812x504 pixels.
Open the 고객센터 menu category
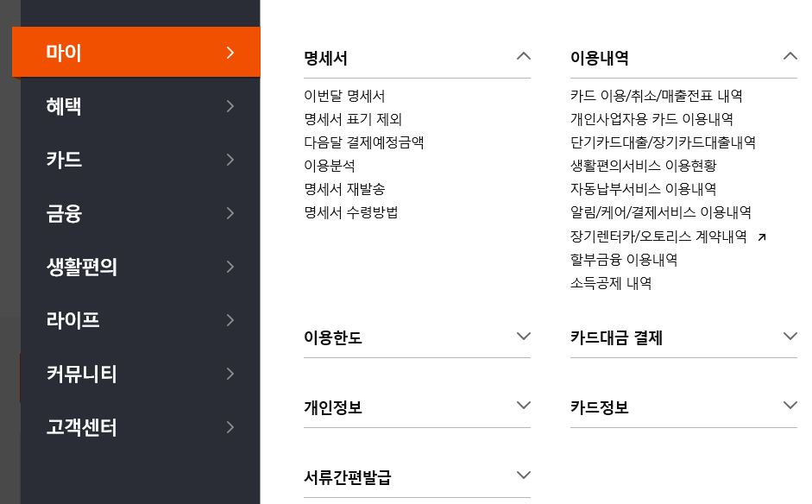(x=141, y=427)
